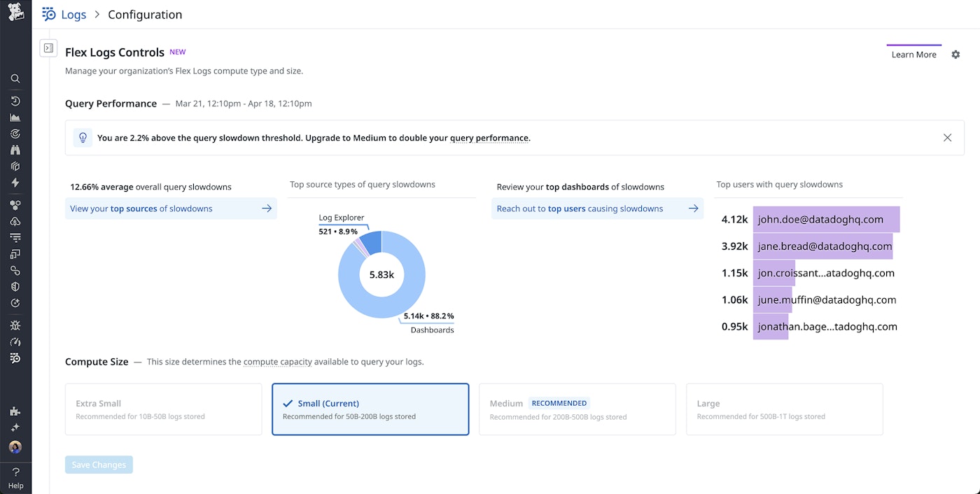Viewport: 980px width, 494px height.
Task: Open the Logs search icon in sidebar
Action: (x=15, y=358)
